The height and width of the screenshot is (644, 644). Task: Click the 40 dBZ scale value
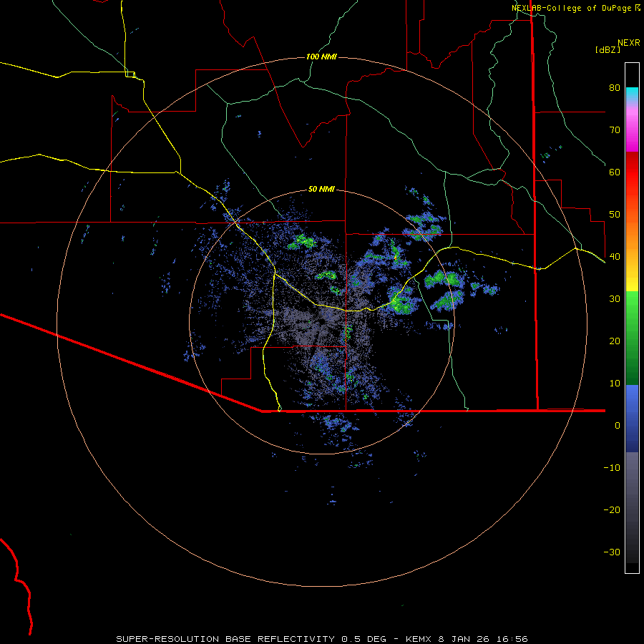tap(615, 256)
